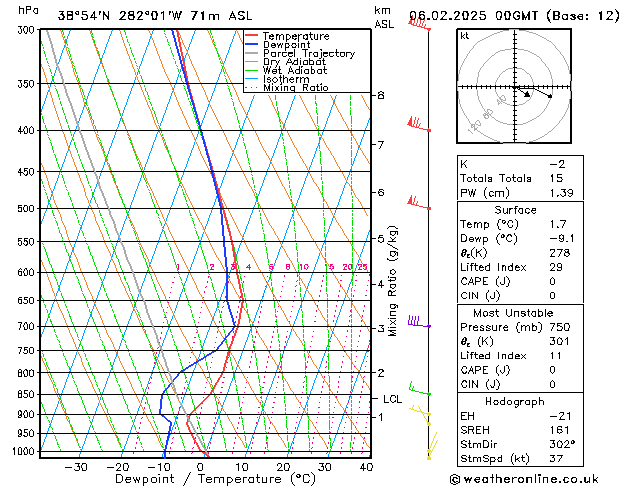The height and width of the screenshot is (486, 629).
Task: Click the 350 hPa pressure label
Action: [x=28, y=84]
